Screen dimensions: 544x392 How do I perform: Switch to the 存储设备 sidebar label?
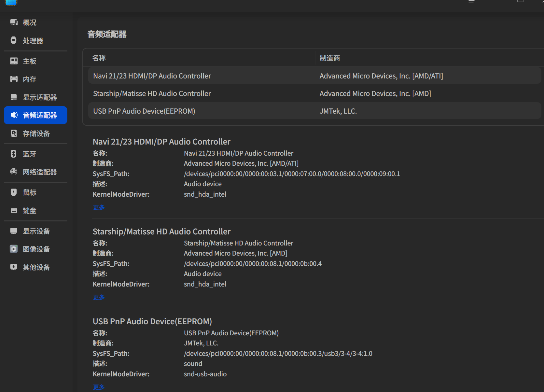pyautogui.click(x=36, y=133)
